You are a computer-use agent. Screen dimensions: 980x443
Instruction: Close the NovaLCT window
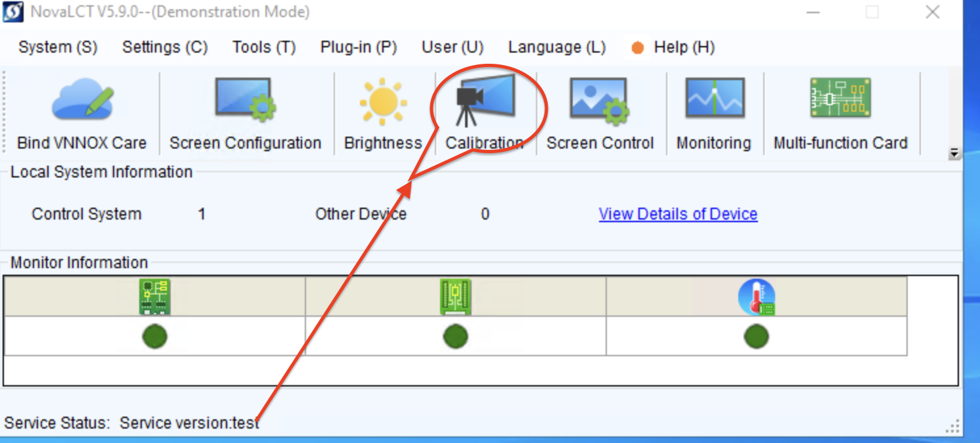pyautogui.click(x=932, y=12)
